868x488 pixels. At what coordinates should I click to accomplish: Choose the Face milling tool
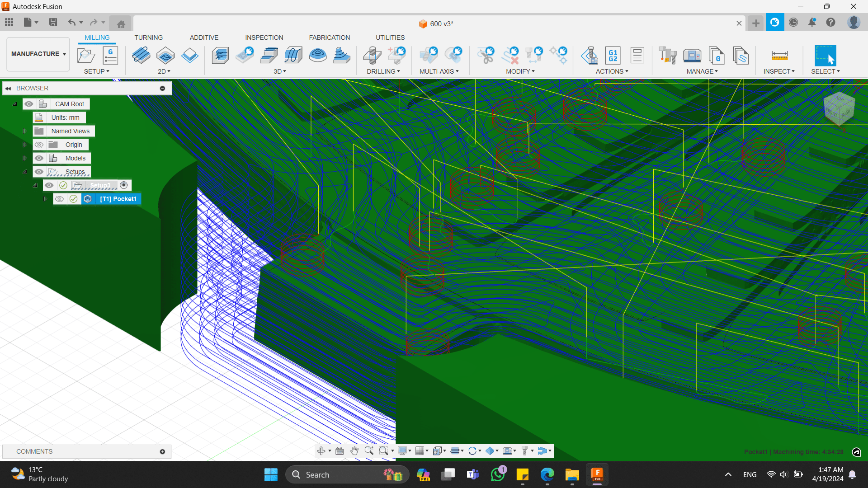tap(190, 56)
